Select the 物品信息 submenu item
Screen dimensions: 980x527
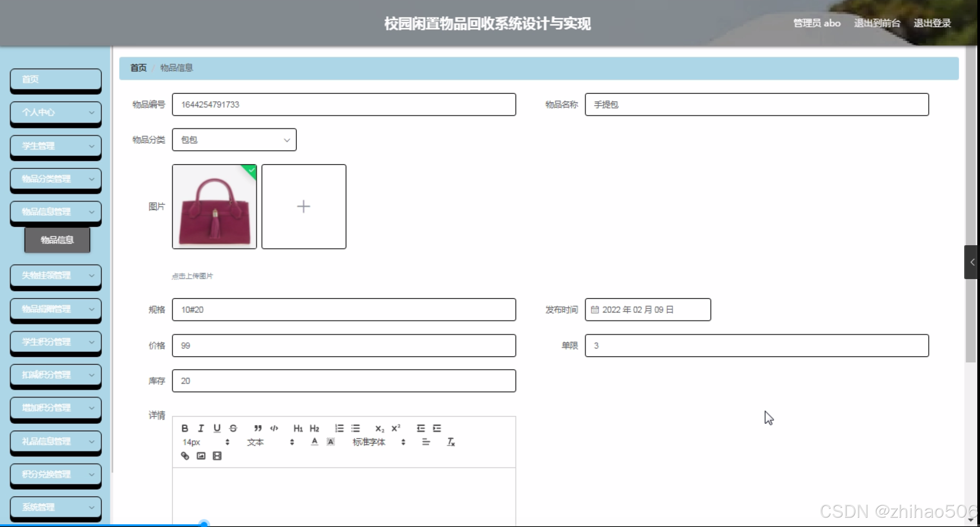[57, 240]
